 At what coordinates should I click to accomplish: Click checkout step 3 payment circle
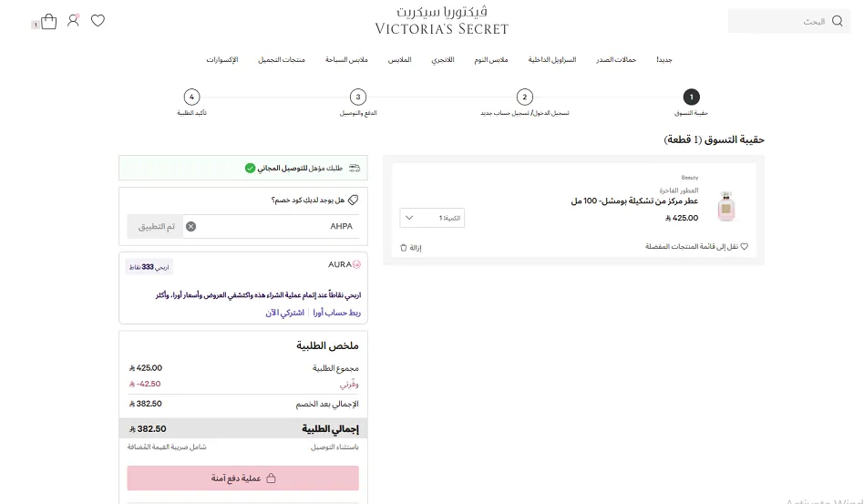(x=358, y=97)
